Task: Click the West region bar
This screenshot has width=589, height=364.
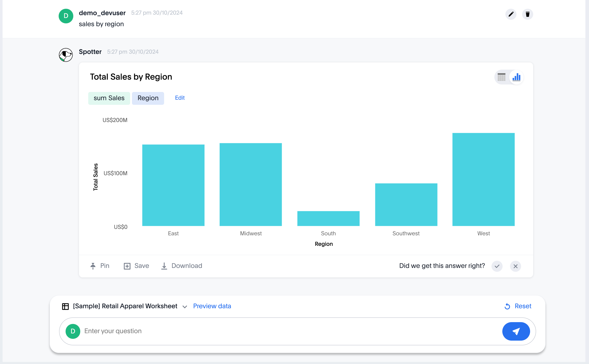Action: point(483,179)
